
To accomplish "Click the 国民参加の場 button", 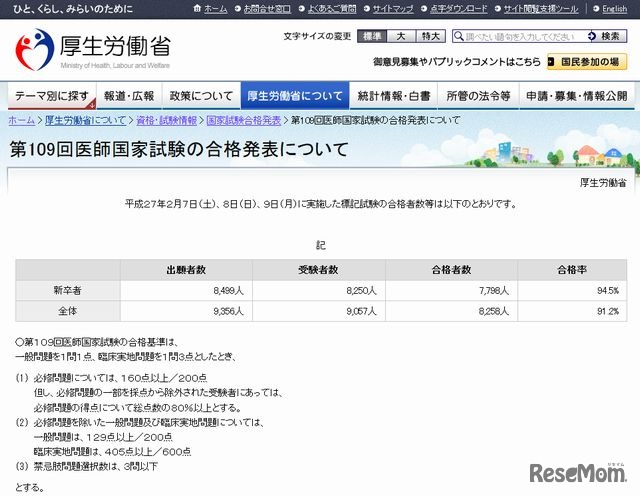I will tap(587, 62).
